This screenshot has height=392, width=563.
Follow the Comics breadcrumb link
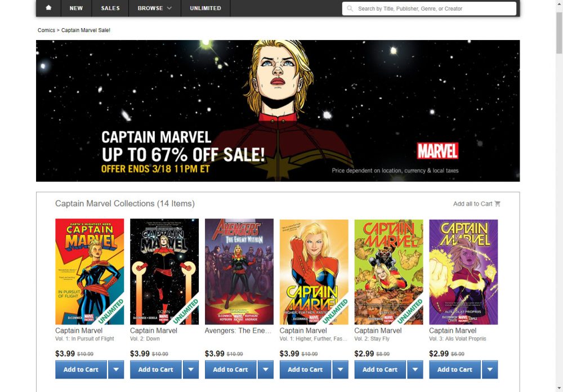point(46,30)
